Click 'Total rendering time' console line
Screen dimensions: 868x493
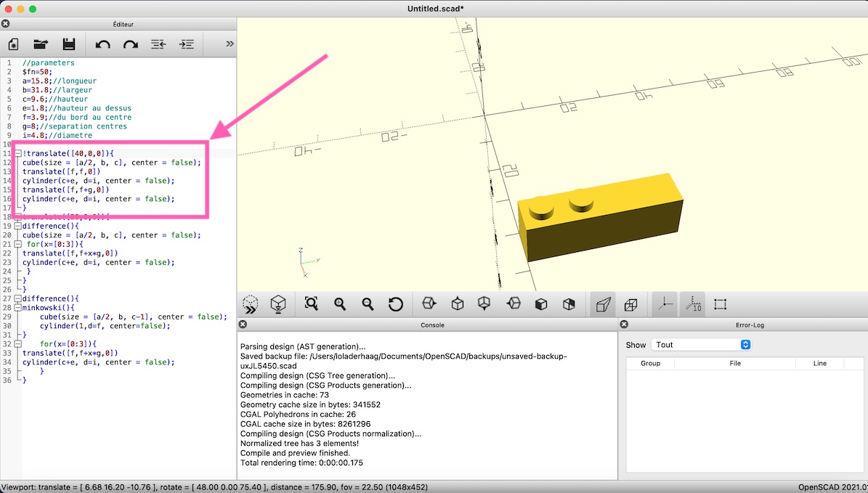301,463
